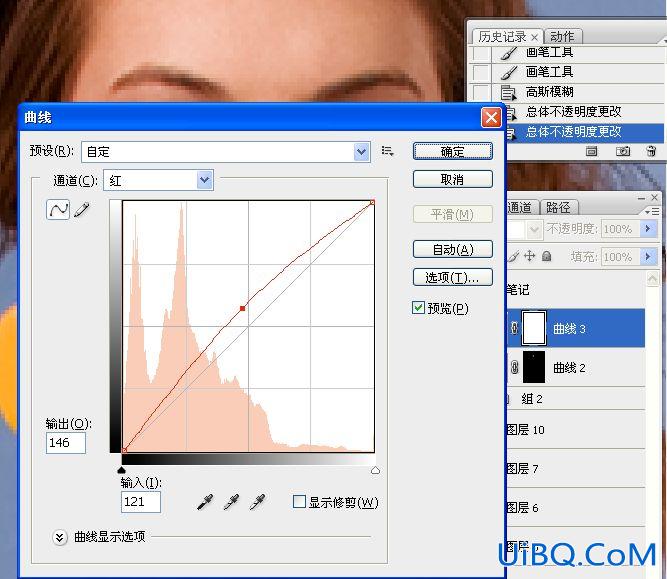The width and height of the screenshot is (667, 579).
Task: Switch to the 动作 tab
Action: [562, 37]
